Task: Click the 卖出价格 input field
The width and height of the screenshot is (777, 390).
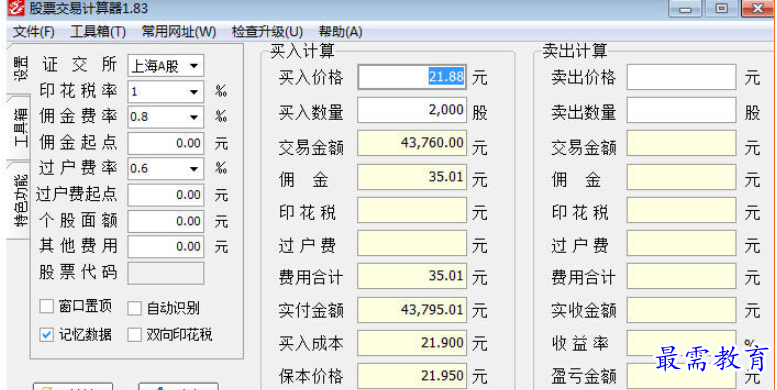Action: pyautogui.click(x=681, y=77)
